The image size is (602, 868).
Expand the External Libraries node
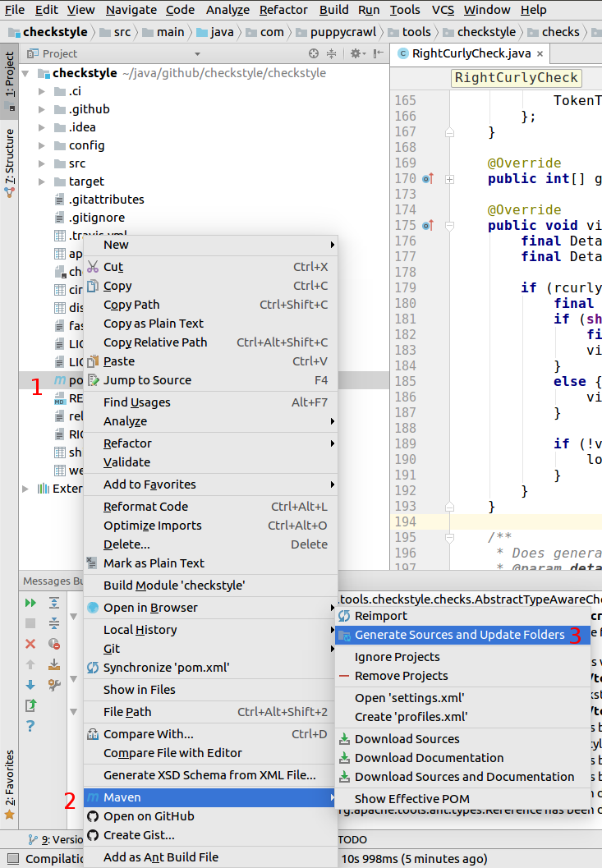point(25,489)
